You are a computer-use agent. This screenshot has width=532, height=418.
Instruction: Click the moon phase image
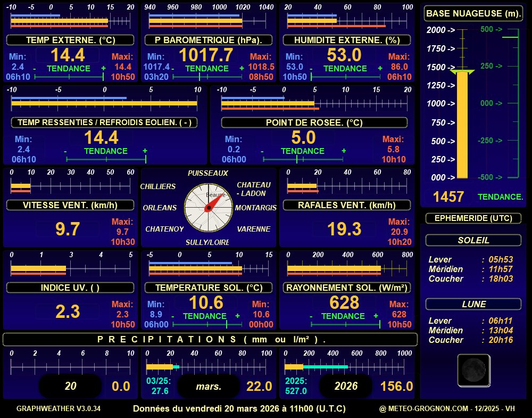(473, 370)
